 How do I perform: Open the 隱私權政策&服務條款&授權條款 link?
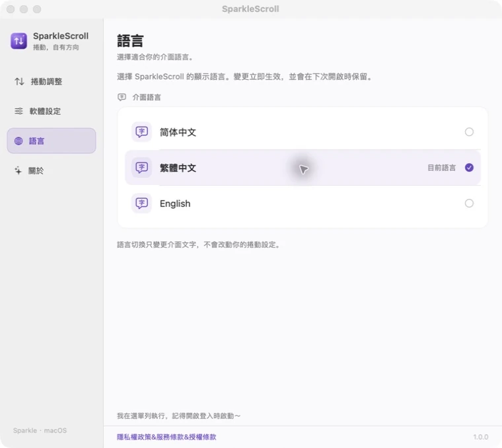pyautogui.click(x=166, y=437)
